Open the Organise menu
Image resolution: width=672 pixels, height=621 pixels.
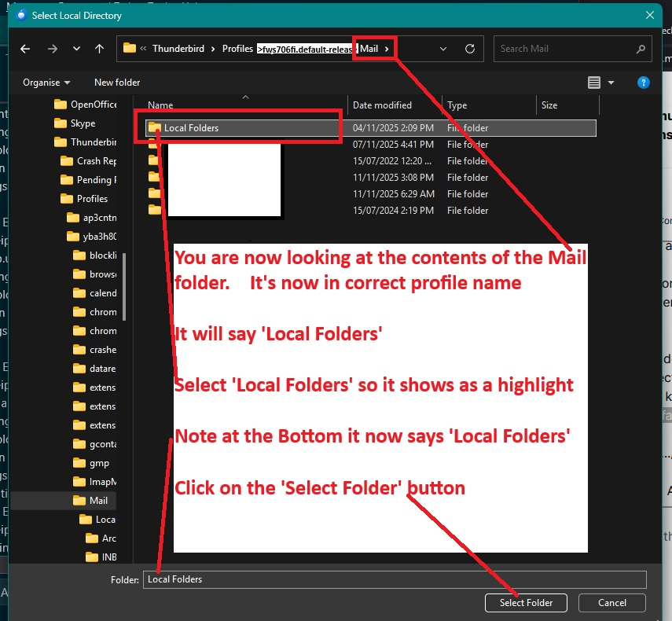(46, 83)
